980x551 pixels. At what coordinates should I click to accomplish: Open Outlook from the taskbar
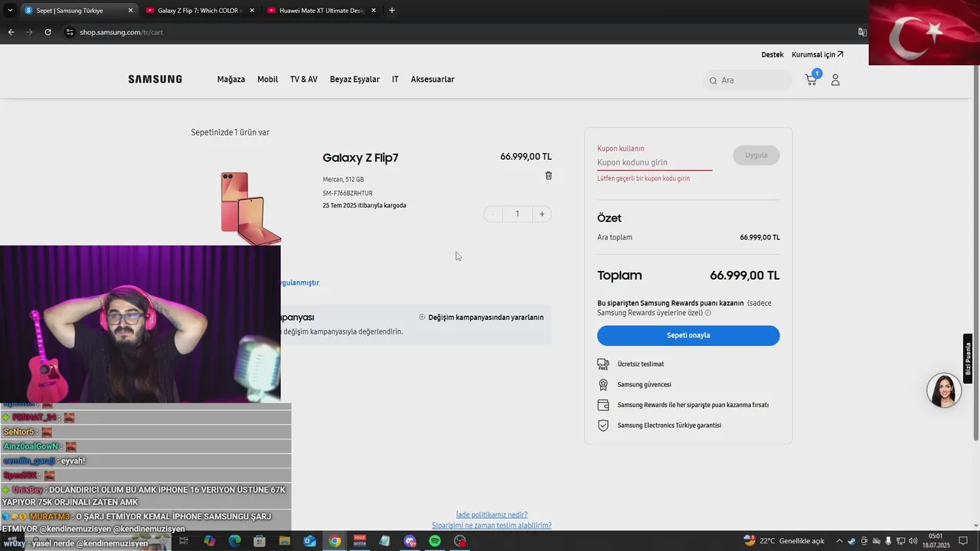[309, 541]
